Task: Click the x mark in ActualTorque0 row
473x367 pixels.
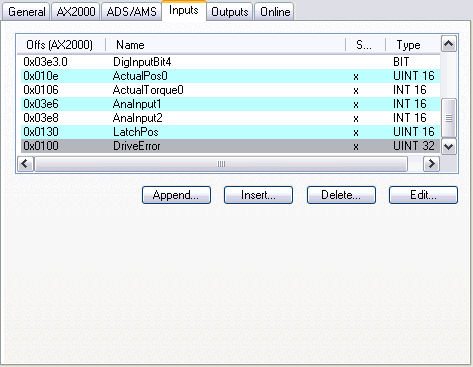Action: point(356,91)
